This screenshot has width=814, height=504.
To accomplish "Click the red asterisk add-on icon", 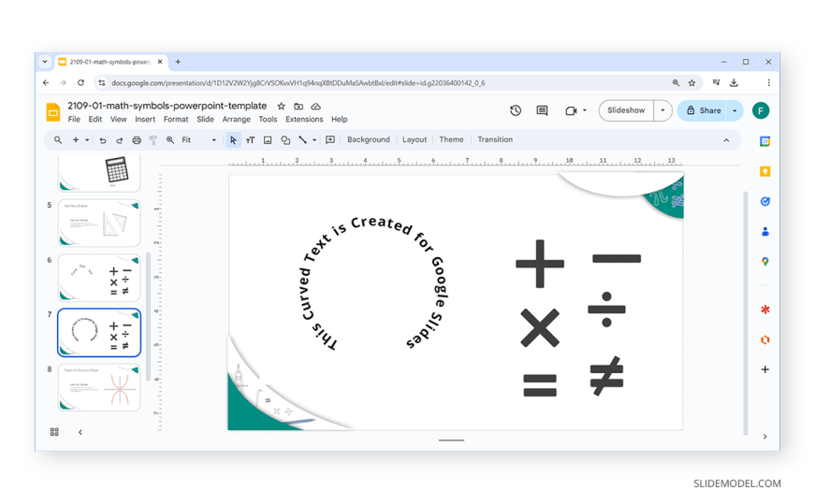I will 764,310.
